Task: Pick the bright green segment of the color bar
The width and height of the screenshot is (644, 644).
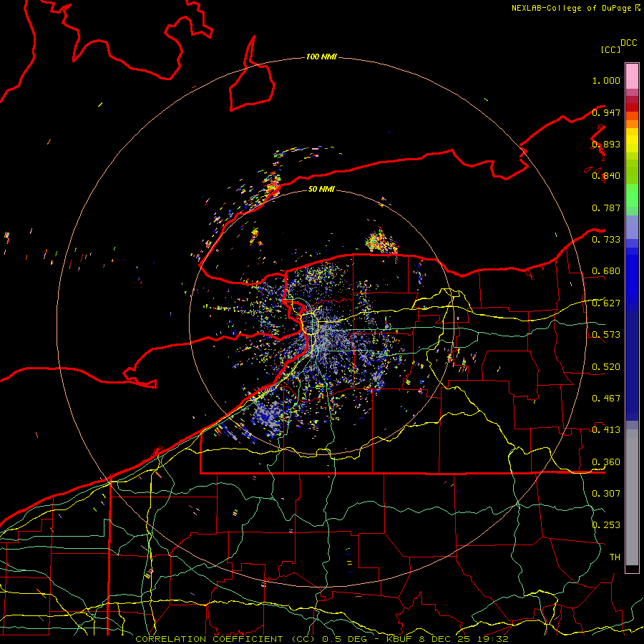Action: (632, 195)
